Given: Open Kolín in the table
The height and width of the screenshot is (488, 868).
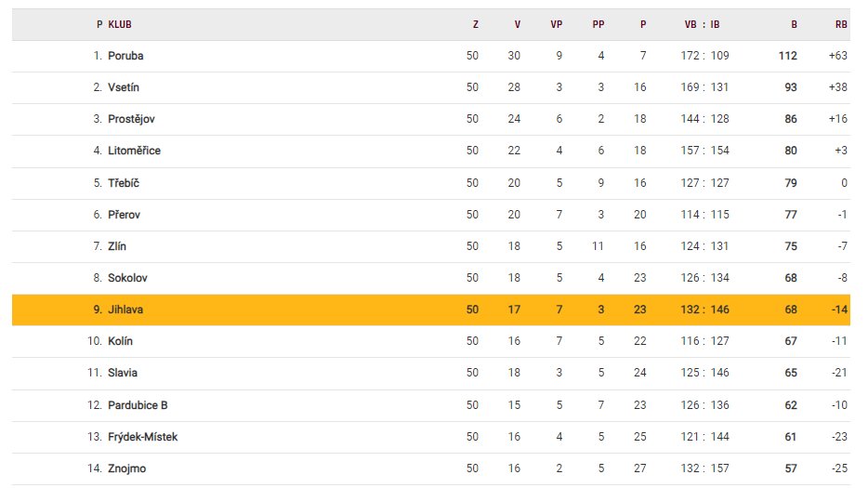Looking at the screenshot, I should 122,341.
